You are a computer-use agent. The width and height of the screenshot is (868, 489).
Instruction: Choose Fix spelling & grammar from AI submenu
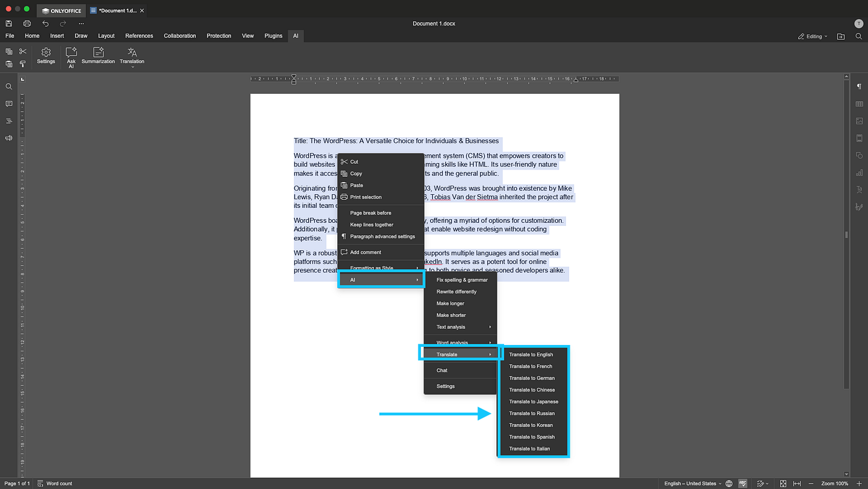[460, 280]
